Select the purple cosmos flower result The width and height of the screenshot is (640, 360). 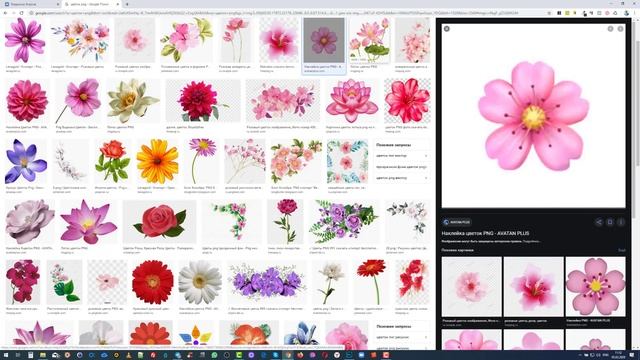point(25,40)
